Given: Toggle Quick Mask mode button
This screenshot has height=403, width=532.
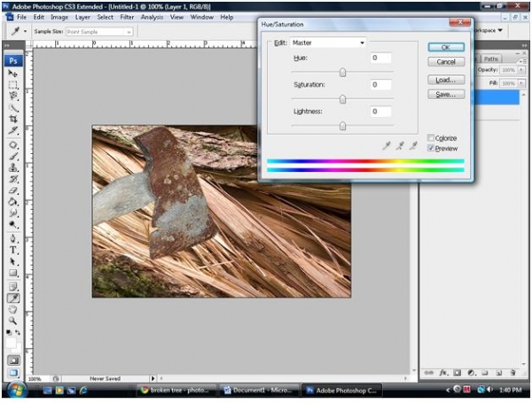Looking at the screenshot, I should coord(13,360).
